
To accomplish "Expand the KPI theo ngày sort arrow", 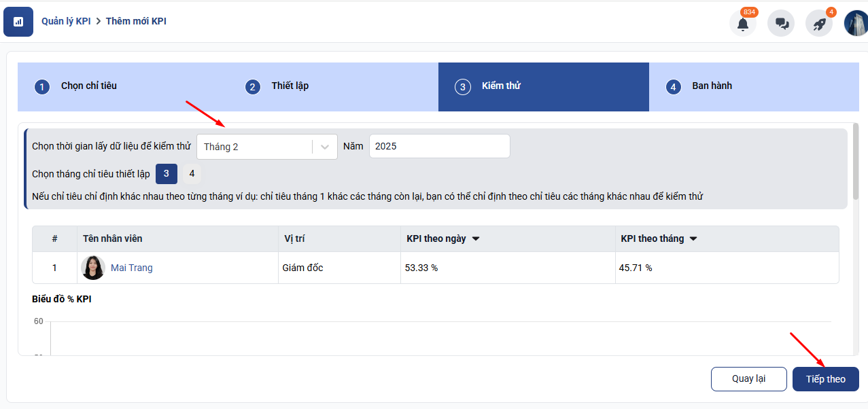I will click(476, 239).
